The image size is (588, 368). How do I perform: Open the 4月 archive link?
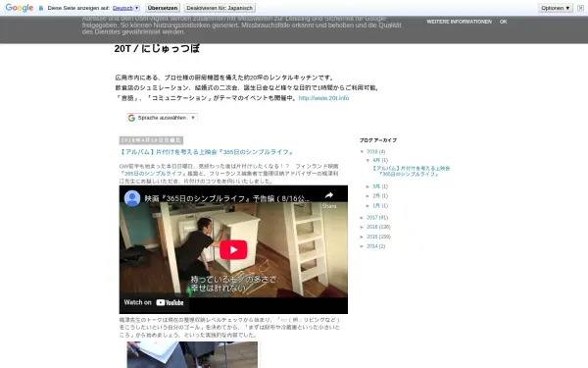[376, 160]
